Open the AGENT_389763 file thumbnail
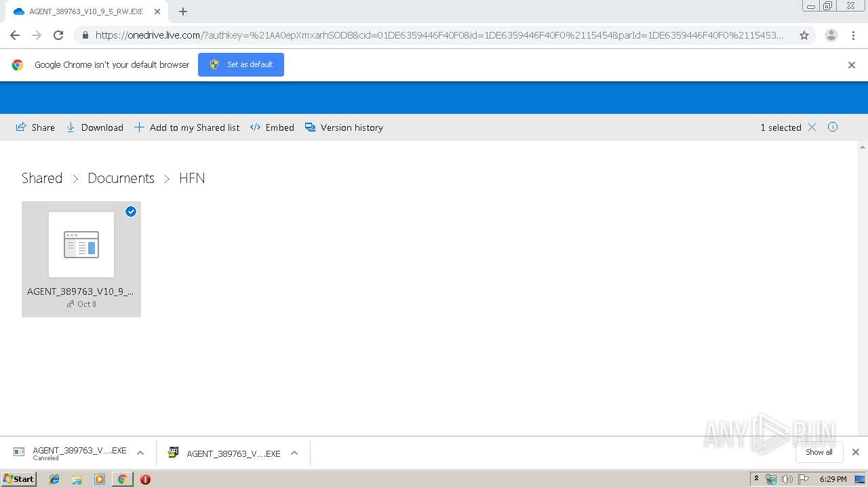Viewport: 868px width, 488px height. coord(81,245)
